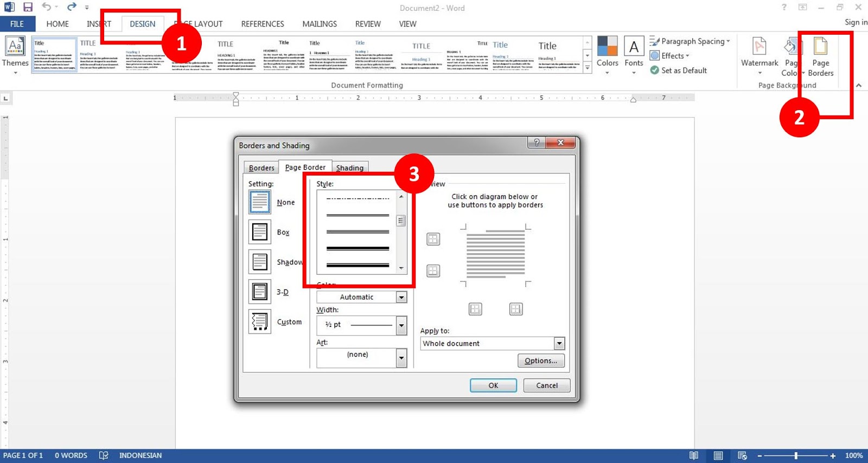Click the dialog help question mark button
This screenshot has width=868, height=463.
(537, 142)
